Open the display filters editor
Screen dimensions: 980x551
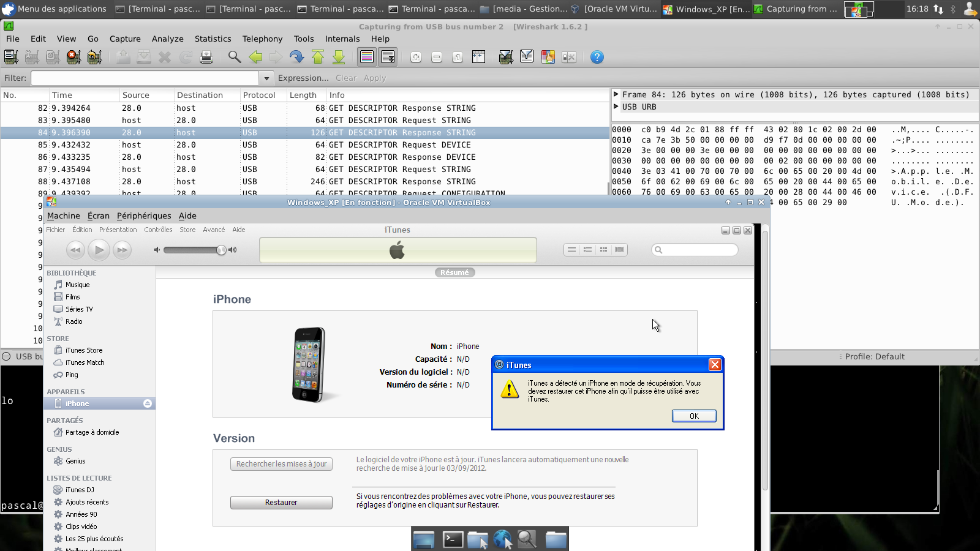pyautogui.click(x=527, y=57)
